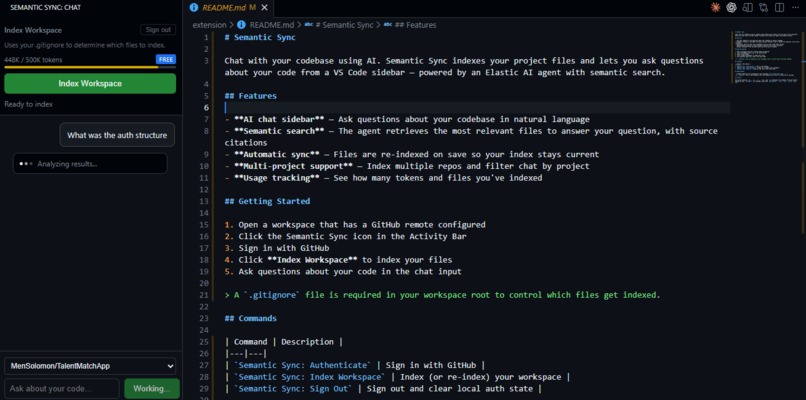
Task: Open the ChatGPT Codex knot icon
Action: (731, 7)
